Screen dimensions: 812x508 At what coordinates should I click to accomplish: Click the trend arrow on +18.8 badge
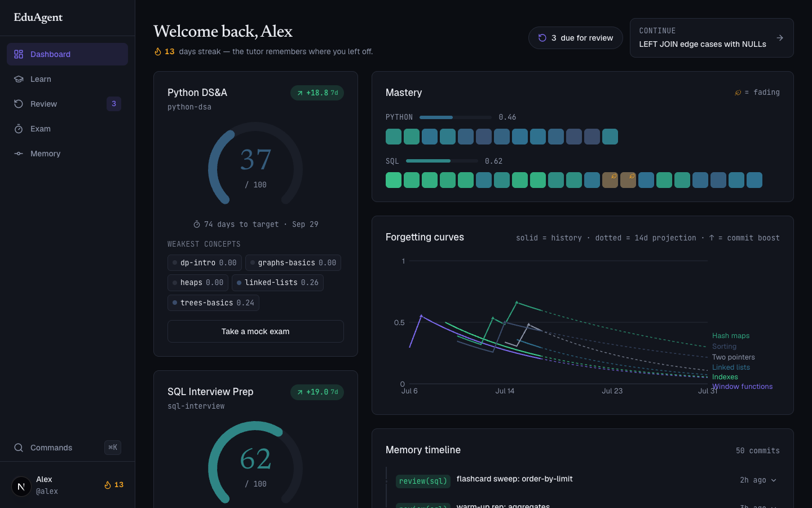pos(300,93)
